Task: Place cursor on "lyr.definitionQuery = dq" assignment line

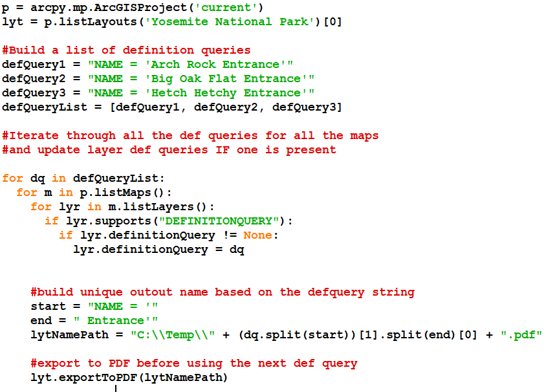Action: (x=158, y=249)
